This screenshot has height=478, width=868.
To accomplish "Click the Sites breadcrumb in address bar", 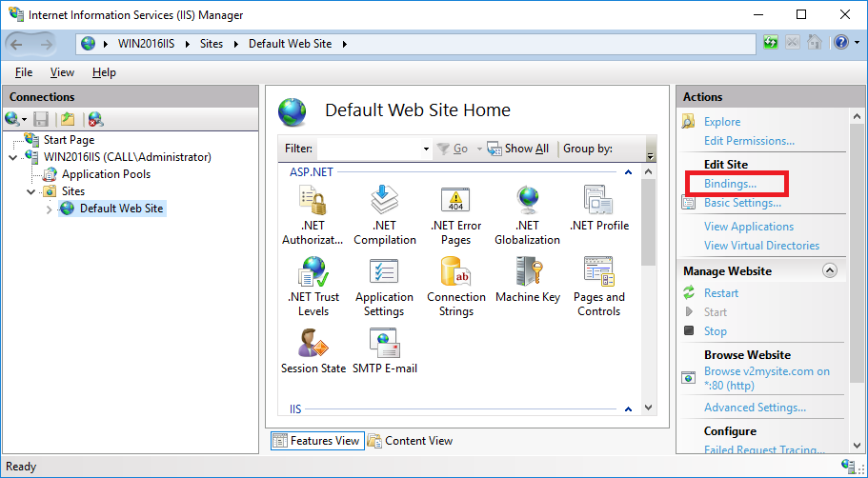I will click(x=212, y=44).
